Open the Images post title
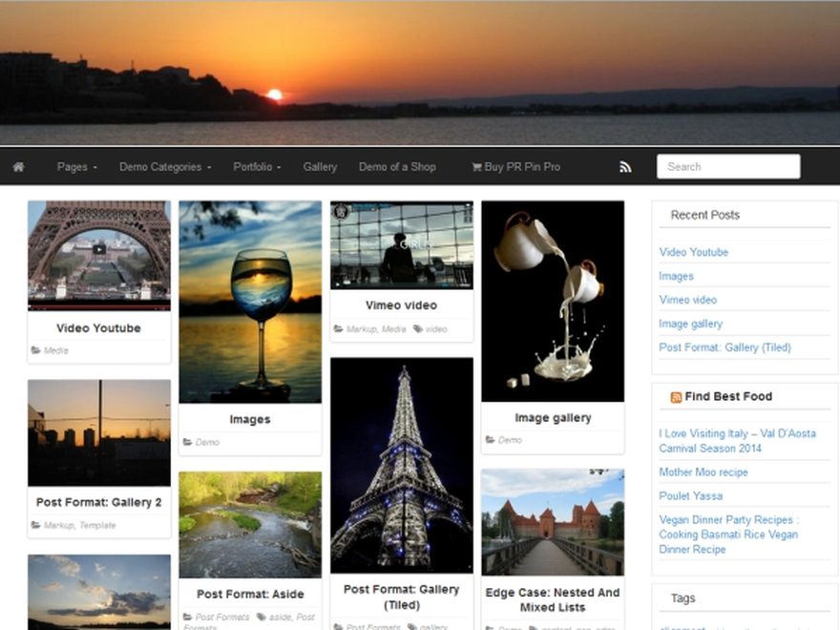 pyautogui.click(x=250, y=419)
